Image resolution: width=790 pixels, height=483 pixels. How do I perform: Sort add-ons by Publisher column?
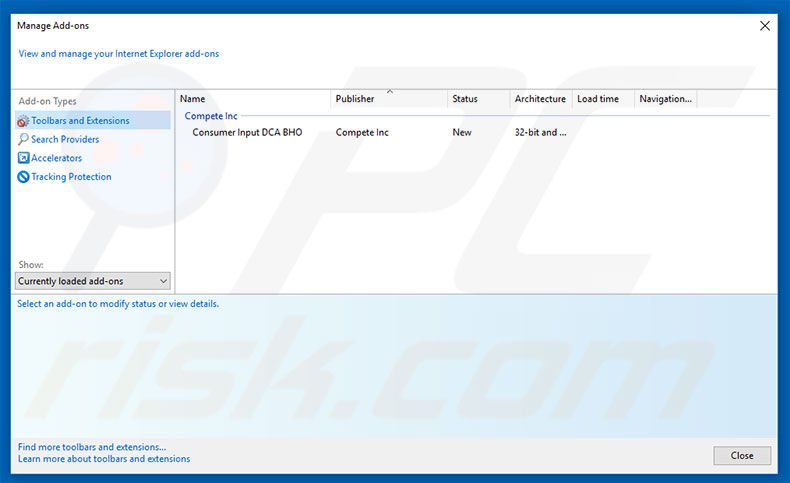point(389,99)
